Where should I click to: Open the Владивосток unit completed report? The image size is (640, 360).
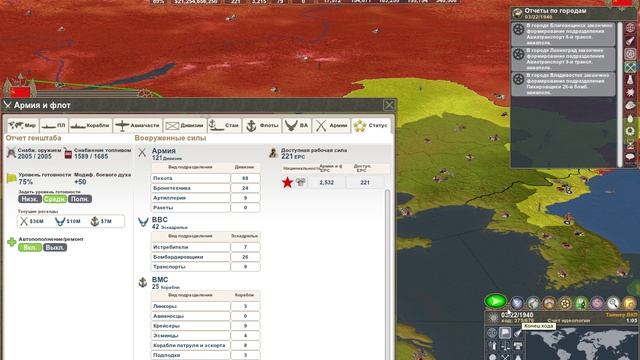563,84
